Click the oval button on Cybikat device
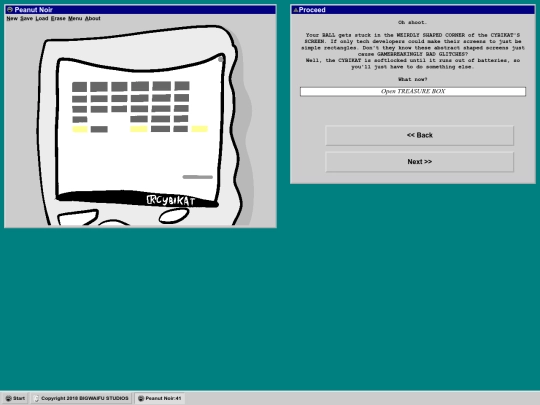Screen dimensions: 540x405 click(x=174, y=216)
